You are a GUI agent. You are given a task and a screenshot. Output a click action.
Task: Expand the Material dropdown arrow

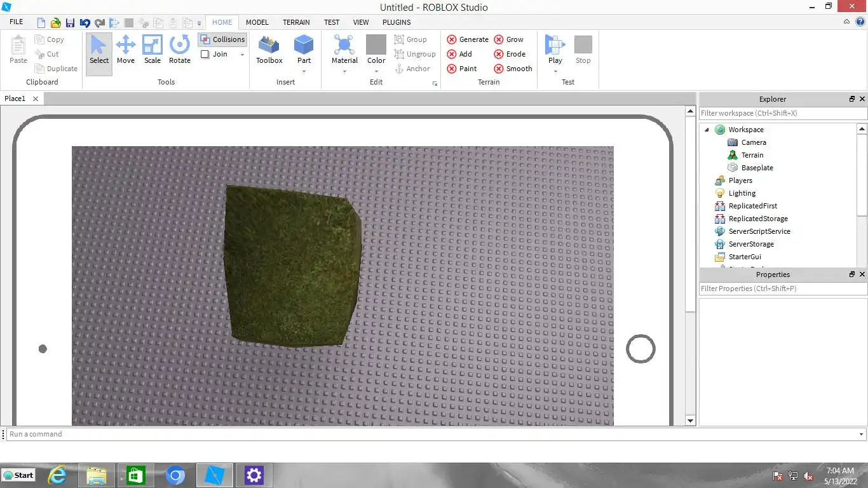click(344, 71)
